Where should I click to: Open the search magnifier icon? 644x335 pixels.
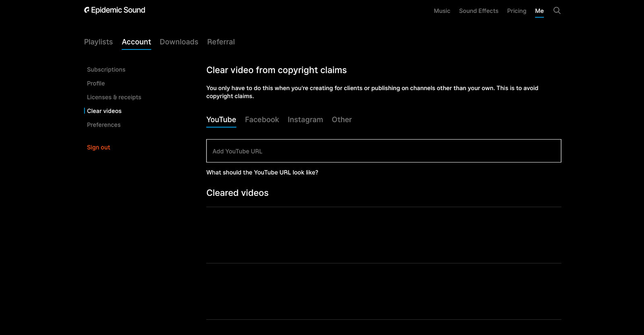coord(557,10)
